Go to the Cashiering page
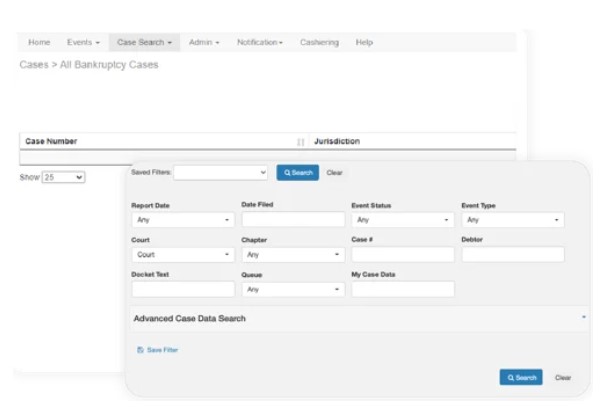 point(319,43)
